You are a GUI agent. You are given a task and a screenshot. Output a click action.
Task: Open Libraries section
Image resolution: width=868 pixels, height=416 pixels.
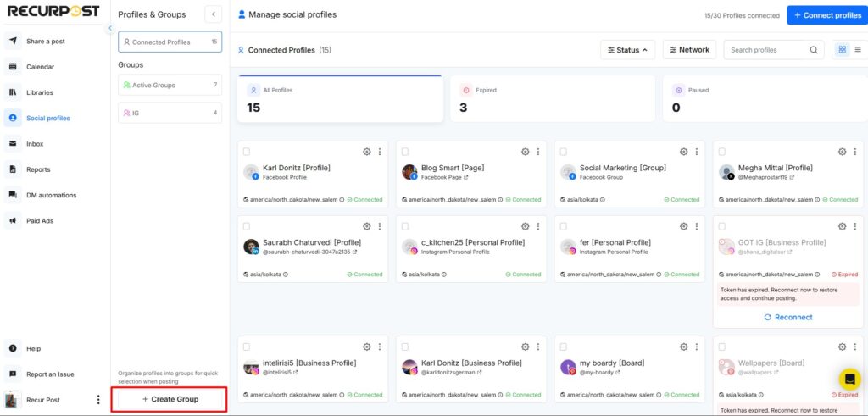coord(40,92)
